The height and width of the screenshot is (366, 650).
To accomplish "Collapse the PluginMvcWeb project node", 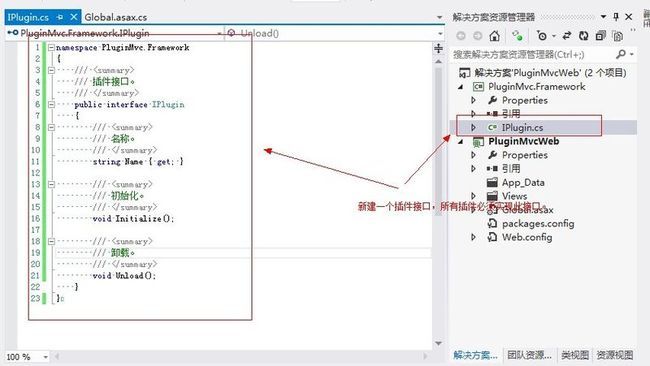I will coord(461,141).
